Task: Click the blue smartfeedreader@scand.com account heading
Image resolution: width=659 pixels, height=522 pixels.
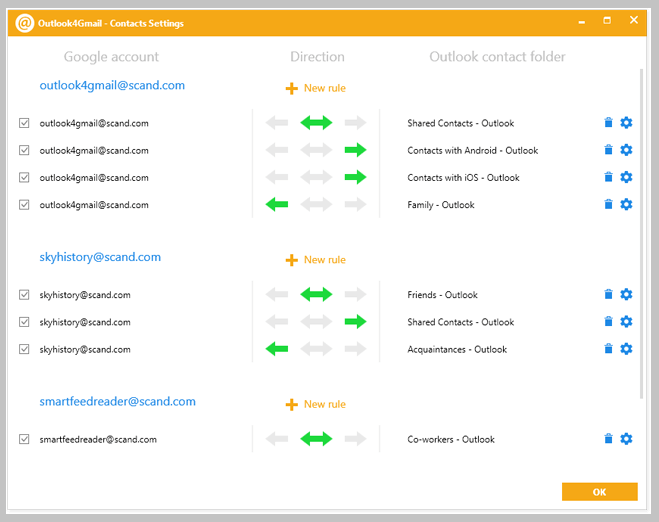Action: point(118,401)
